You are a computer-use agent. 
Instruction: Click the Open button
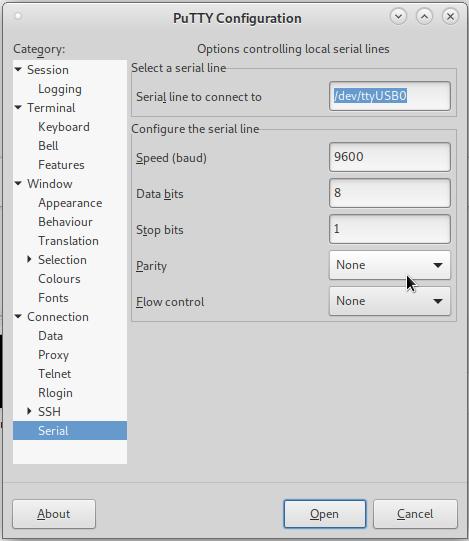click(324, 514)
